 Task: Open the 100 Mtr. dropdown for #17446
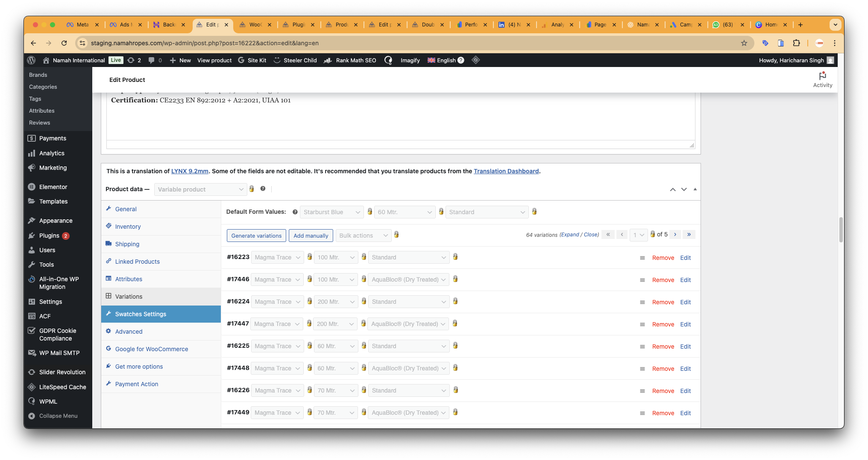(x=336, y=279)
